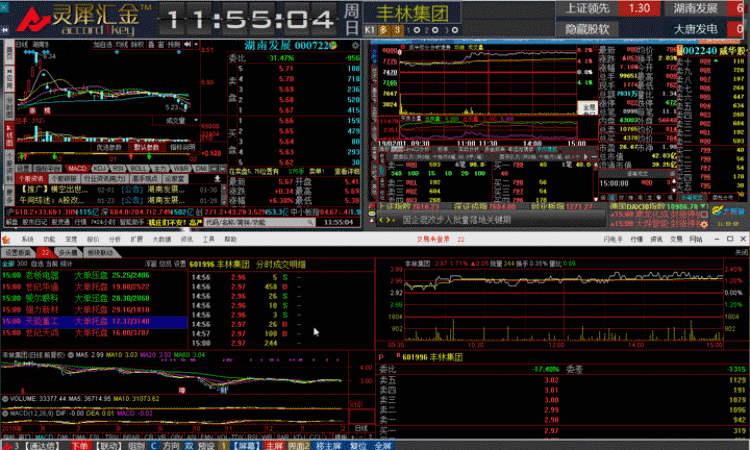The image size is (750, 450).
Task: Toggle the 多 3 indicator next to K1
Action: tap(390, 30)
